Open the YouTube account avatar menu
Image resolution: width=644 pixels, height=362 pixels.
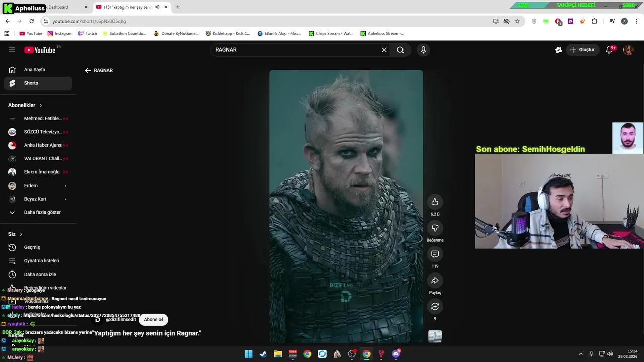click(628, 50)
